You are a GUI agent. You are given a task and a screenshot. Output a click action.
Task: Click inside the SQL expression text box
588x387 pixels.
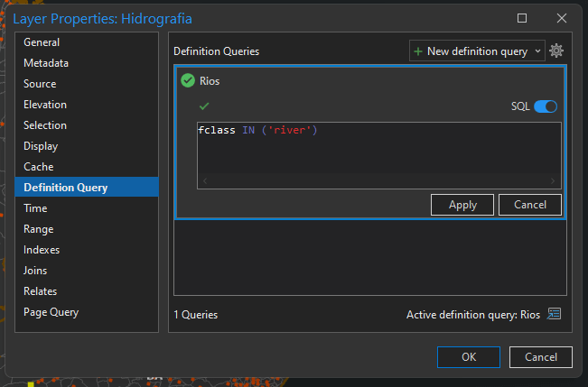coord(379,153)
